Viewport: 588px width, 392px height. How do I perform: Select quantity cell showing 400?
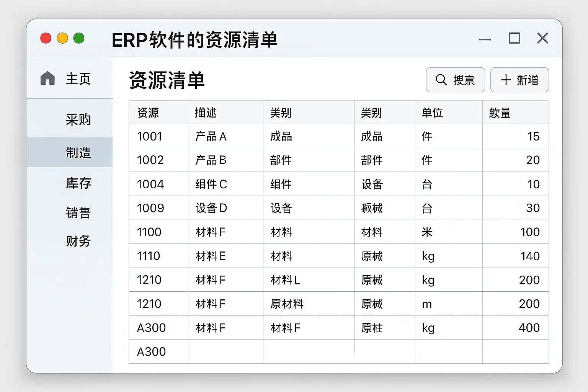pos(529,328)
